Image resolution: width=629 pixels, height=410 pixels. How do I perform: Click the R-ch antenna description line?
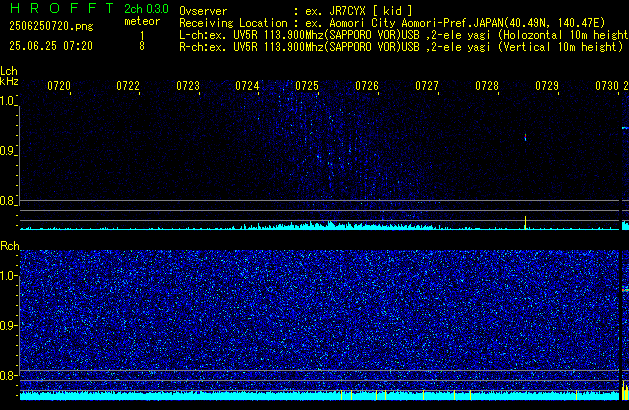(x=401, y=47)
